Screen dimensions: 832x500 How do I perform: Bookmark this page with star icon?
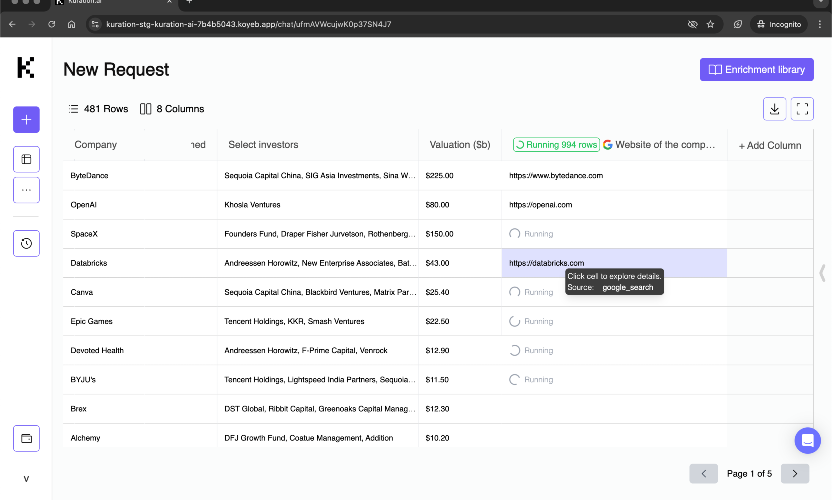tap(710, 24)
